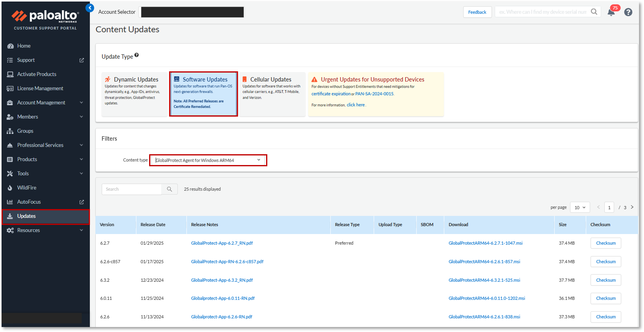Click the Update Type help tooltip icon
The width and height of the screenshot is (644, 332).
point(137,55)
